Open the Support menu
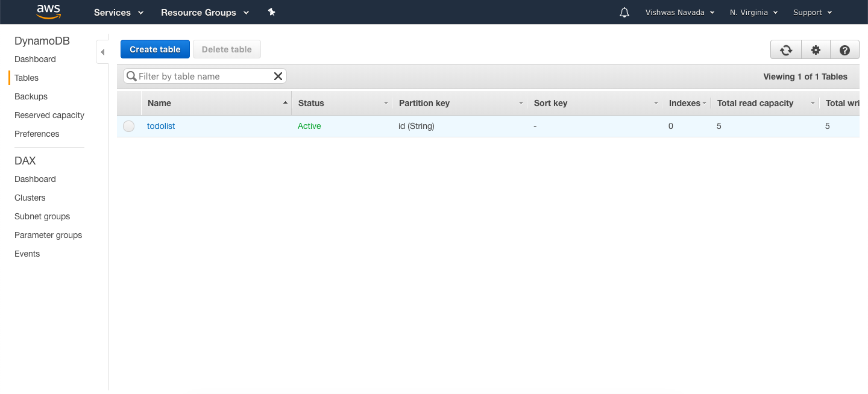The height and width of the screenshot is (394, 868). (x=813, y=12)
